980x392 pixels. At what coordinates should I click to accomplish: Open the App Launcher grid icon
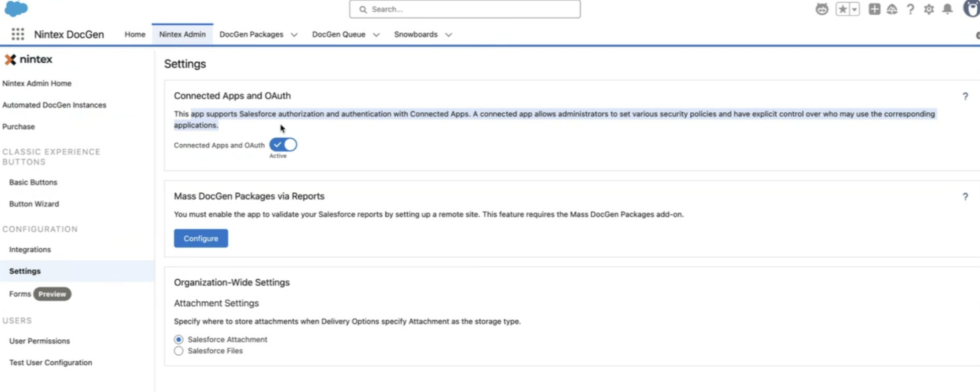(18, 35)
